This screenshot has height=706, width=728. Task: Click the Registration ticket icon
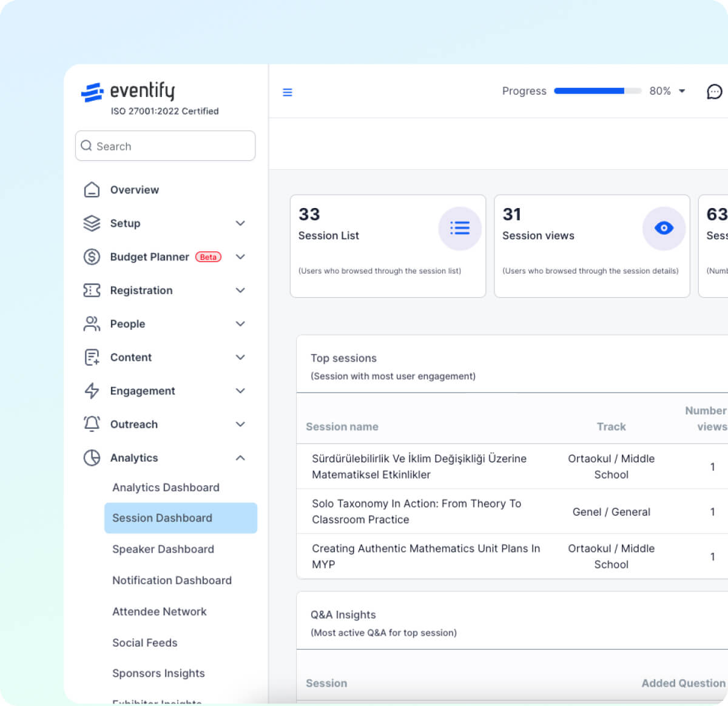92,291
